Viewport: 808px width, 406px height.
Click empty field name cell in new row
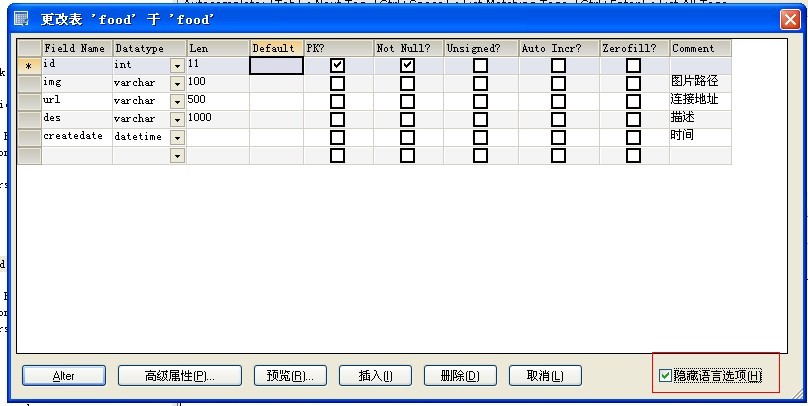(77, 156)
